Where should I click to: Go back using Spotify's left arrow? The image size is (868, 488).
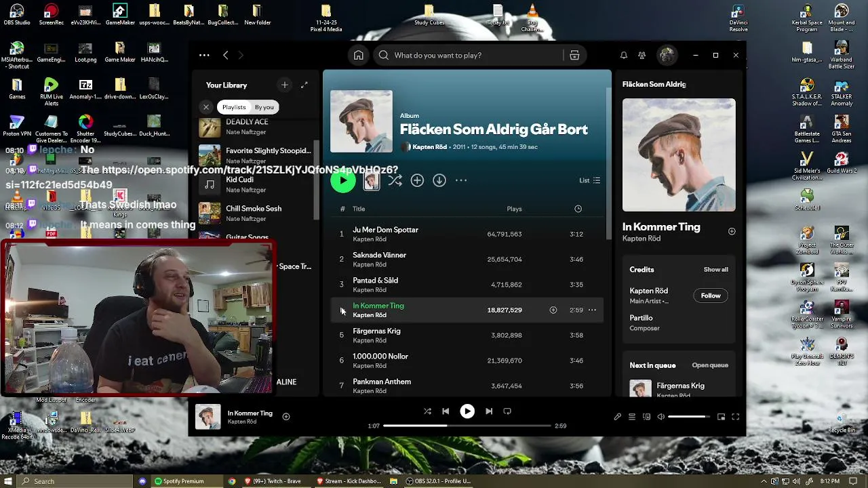click(x=226, y=56)
